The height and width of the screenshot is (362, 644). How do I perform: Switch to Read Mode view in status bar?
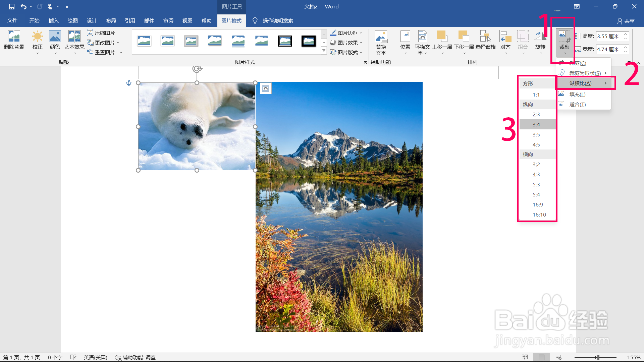525,357
